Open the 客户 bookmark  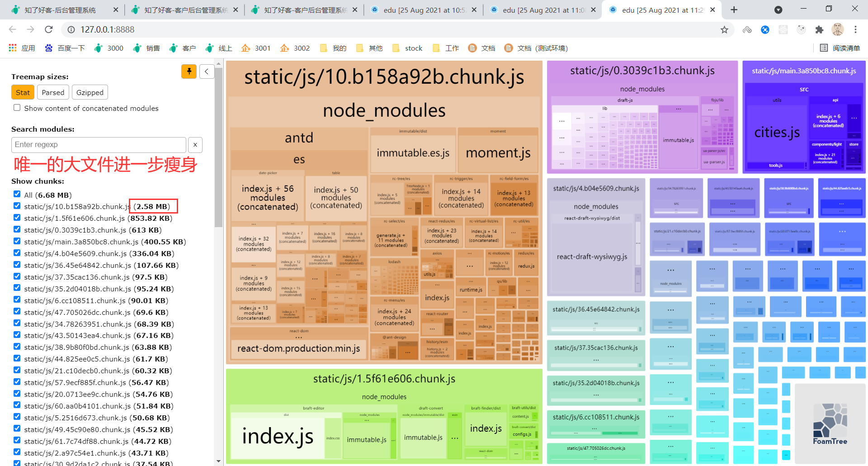tap(183, 48)
